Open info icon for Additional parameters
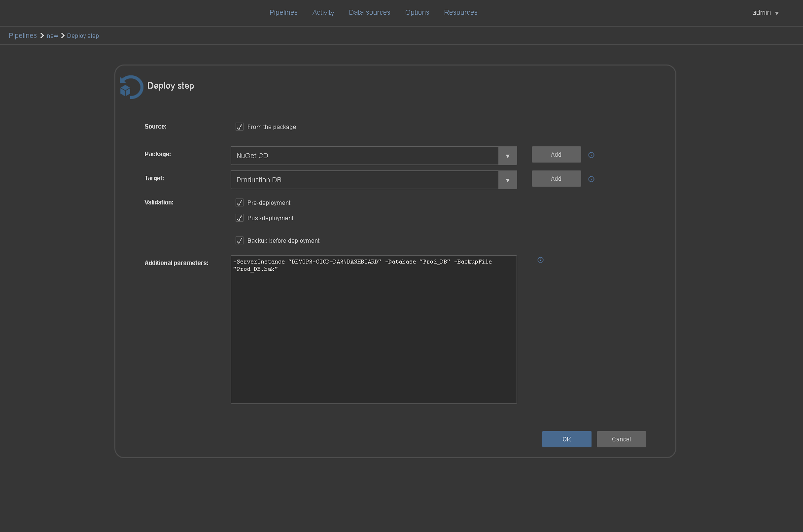This screenshot has width=803, height=532. (540, 260)
